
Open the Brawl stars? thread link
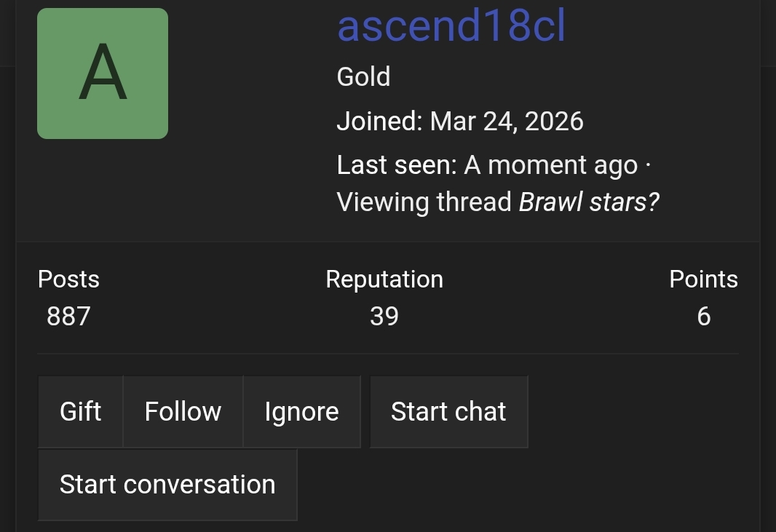click(588, 202)
